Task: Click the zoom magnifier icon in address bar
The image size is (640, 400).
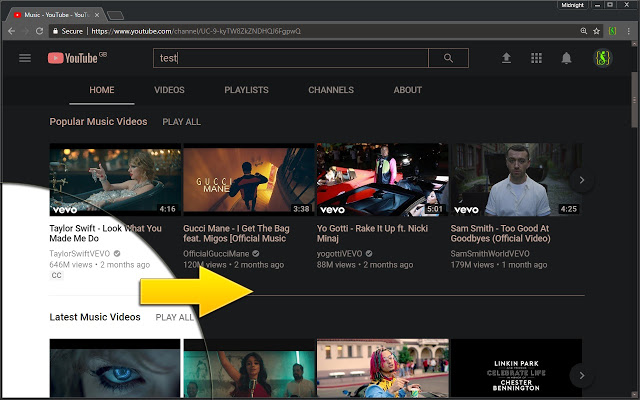Action: click(584, 31)
